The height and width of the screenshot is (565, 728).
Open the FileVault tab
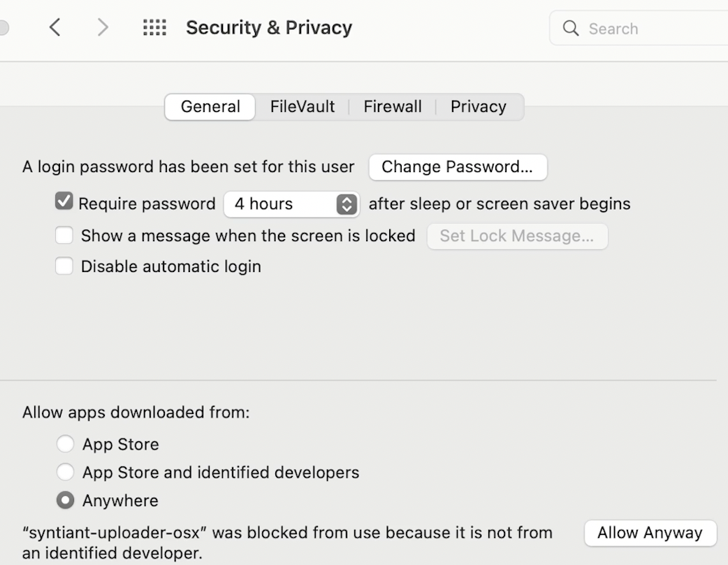pyautogui.click(x=303, y=106)
